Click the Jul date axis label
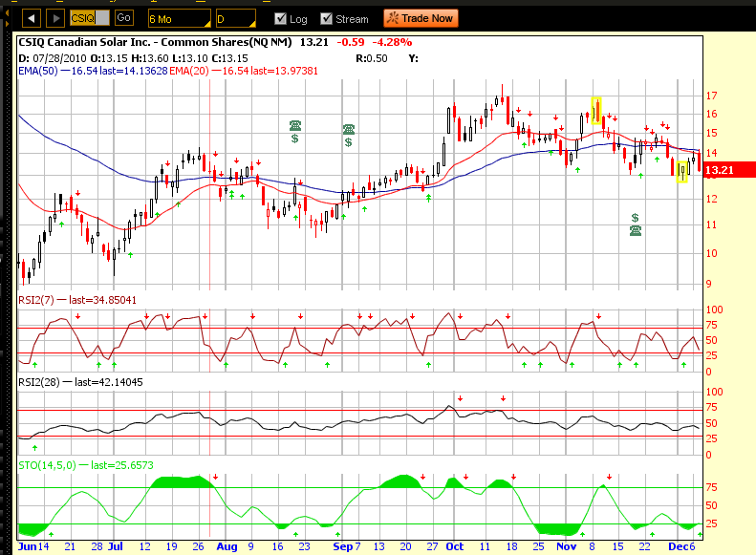Viewport: 756px width, 555px height. click(116, 546)
